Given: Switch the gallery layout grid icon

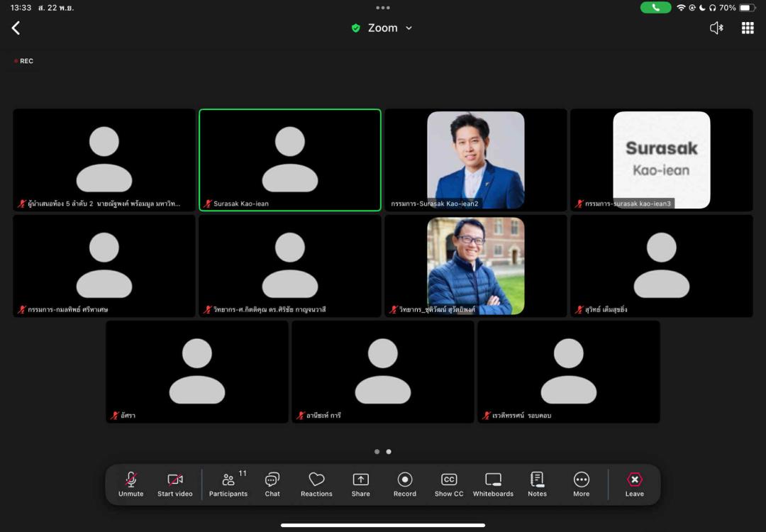Looking at the screenshot, I should point(748,28).
